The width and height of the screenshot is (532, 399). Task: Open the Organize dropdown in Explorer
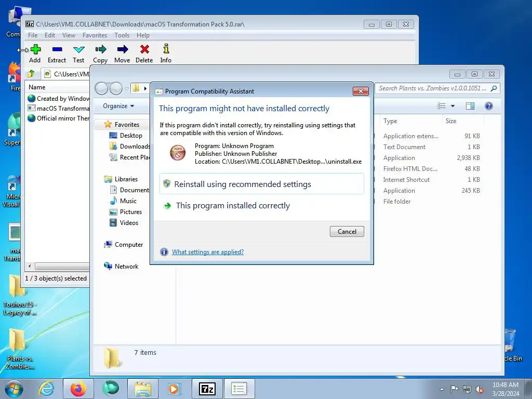tap(118, 106)
